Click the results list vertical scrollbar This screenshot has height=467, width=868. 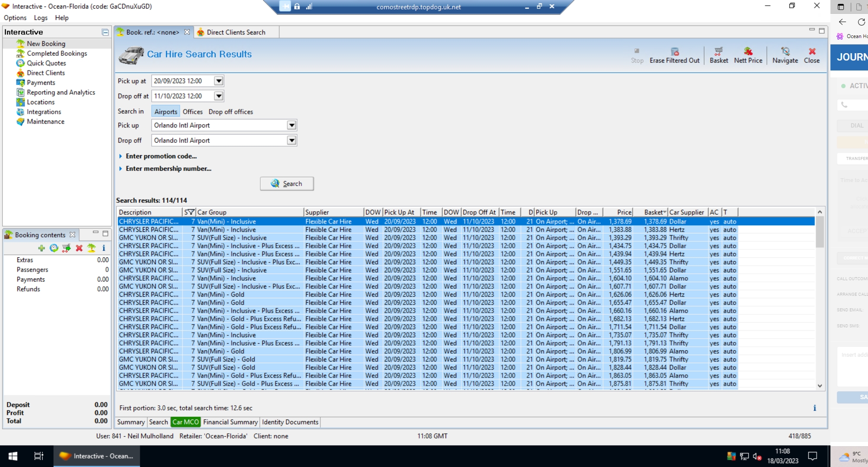[820, 303]
